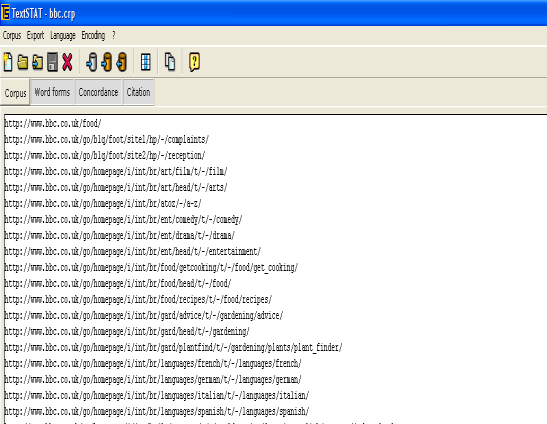
Task: Click the grey floppy disk save icon
Action: coord(52,62)
